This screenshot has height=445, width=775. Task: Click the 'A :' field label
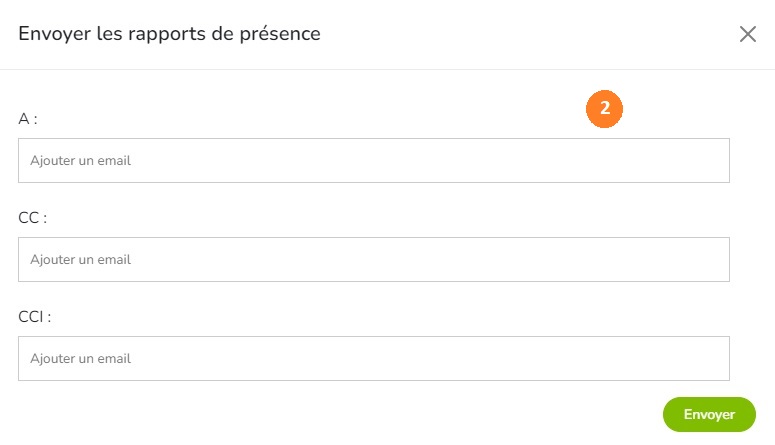pos(28,119)
